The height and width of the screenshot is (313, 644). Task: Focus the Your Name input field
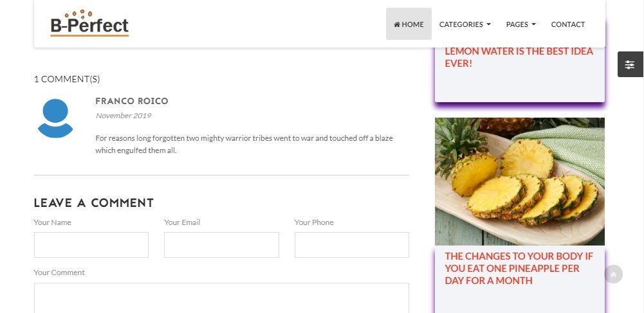click(91, 245)
